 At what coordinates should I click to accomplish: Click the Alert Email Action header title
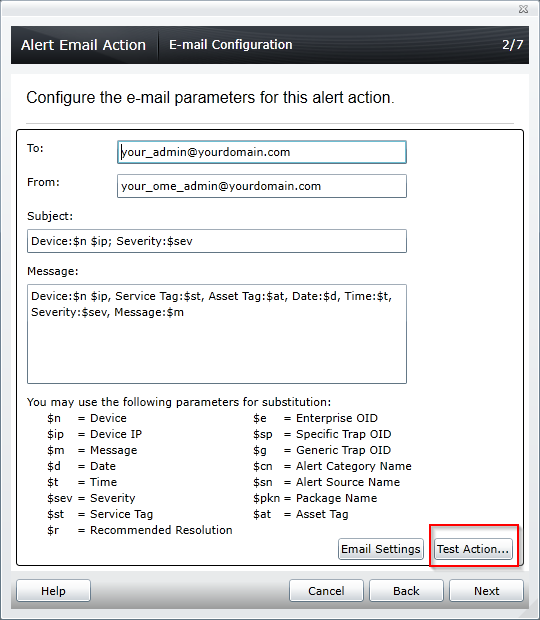tap(83, 45)
